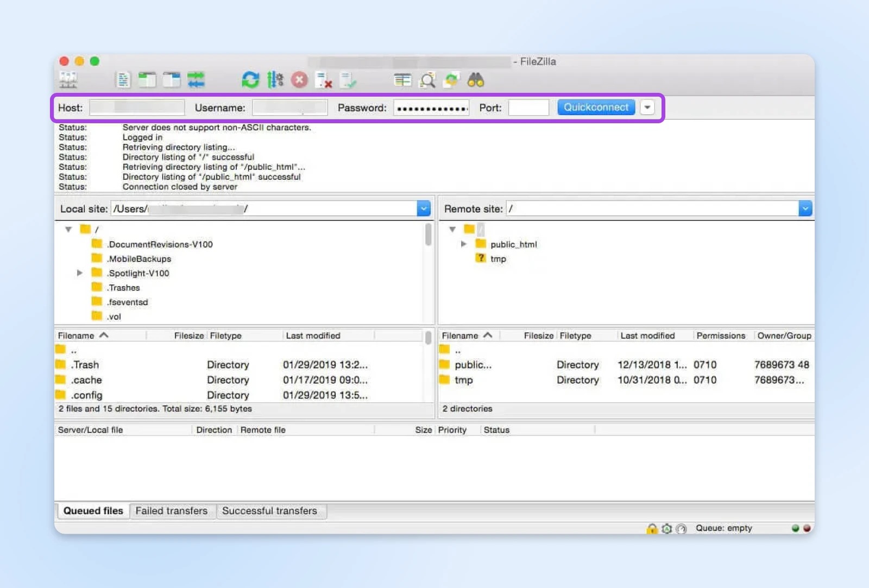Click into the Port input field
The height and width of the screenshot is (588, 869).
(x=528, y=108)
